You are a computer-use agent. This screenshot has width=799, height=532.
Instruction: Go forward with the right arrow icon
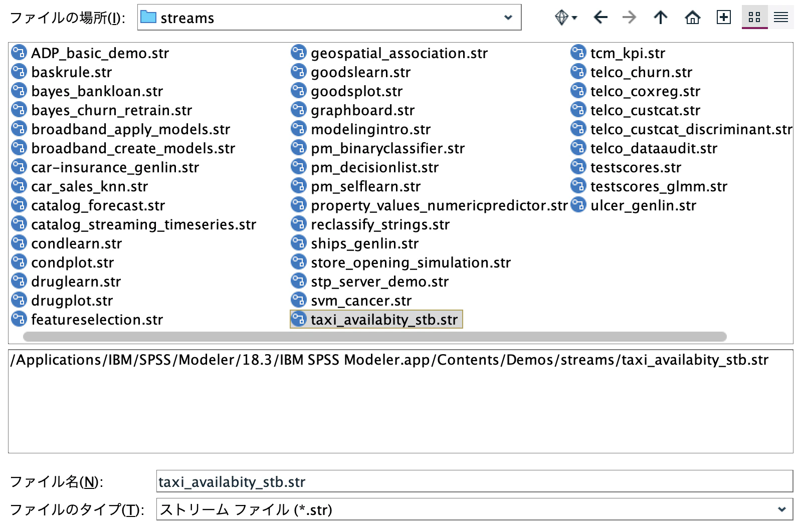(x=629, y=18)
